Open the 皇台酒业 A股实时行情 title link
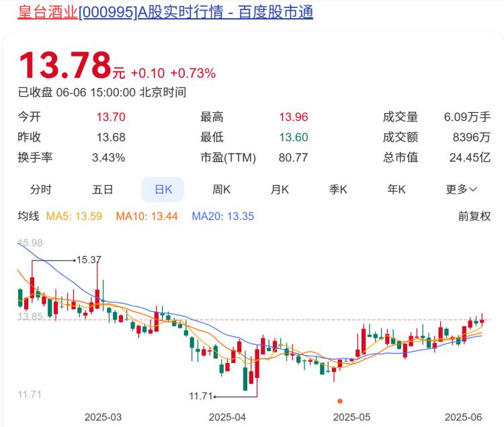Image resolution: width=504 pixels, height=427 pixels. coord(165,12)
